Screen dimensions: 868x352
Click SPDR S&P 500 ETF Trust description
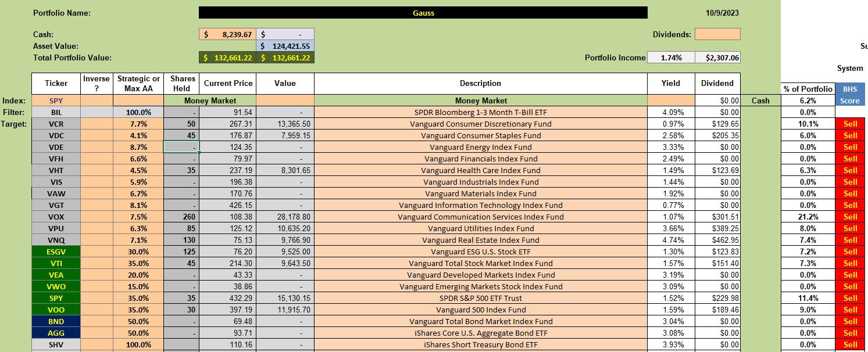[x=481, y=298]
